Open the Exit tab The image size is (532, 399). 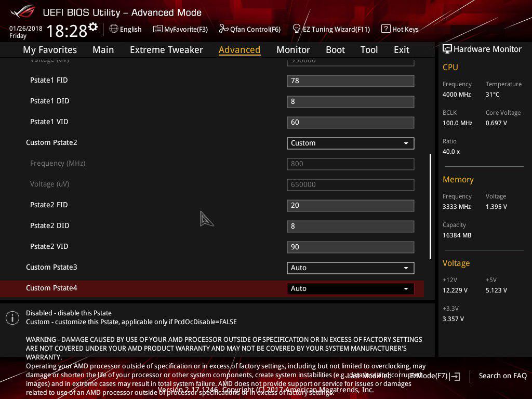(x=402, y=50)
